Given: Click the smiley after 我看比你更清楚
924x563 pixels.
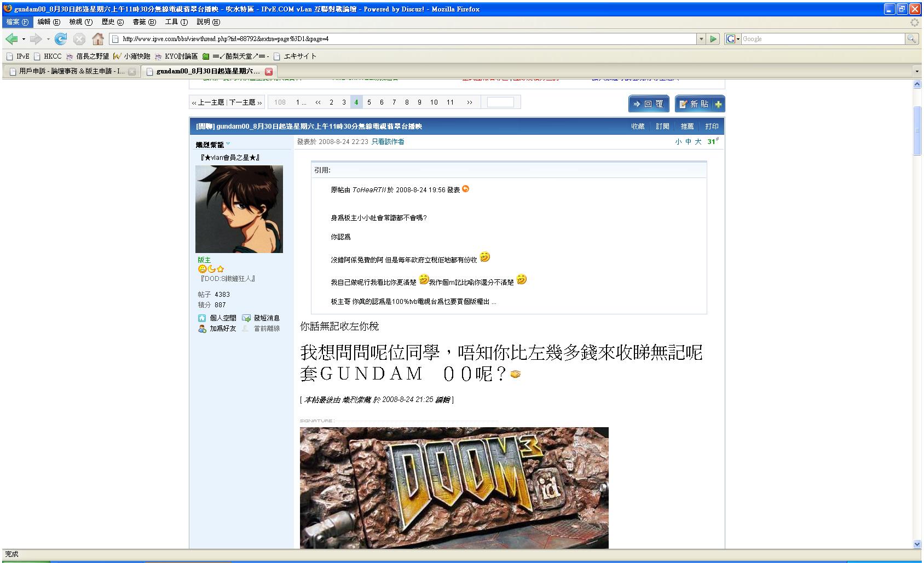Looking at the screenshot, I should (424, 279).
